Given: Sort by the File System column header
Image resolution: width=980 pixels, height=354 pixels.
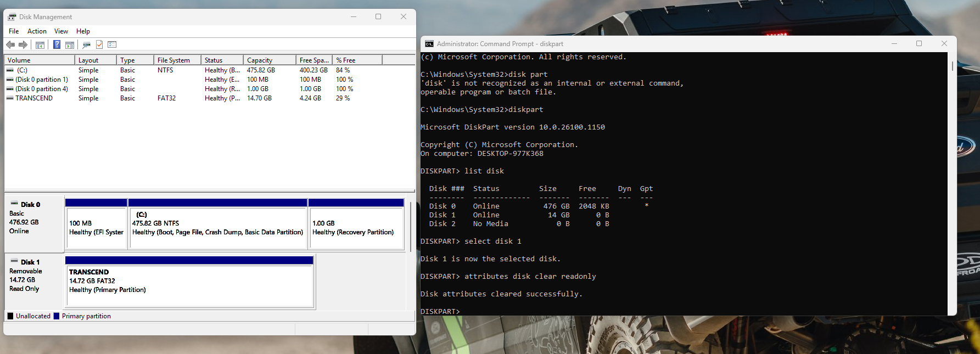Looking at the screenshot, I should tap(177, 60).
